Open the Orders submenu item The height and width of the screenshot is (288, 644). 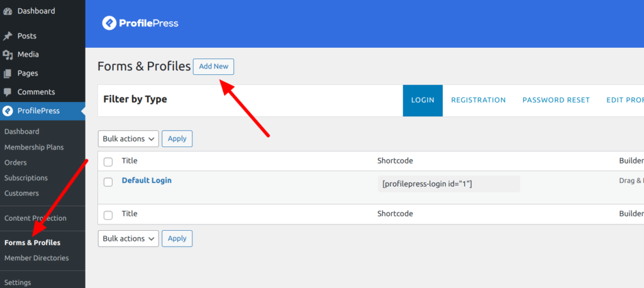16,163
